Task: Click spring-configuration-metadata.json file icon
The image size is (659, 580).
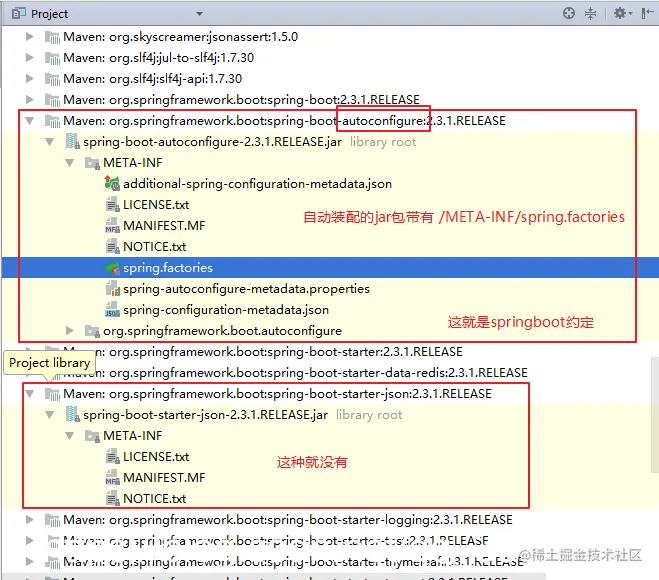Action: (x=112, y=310)
